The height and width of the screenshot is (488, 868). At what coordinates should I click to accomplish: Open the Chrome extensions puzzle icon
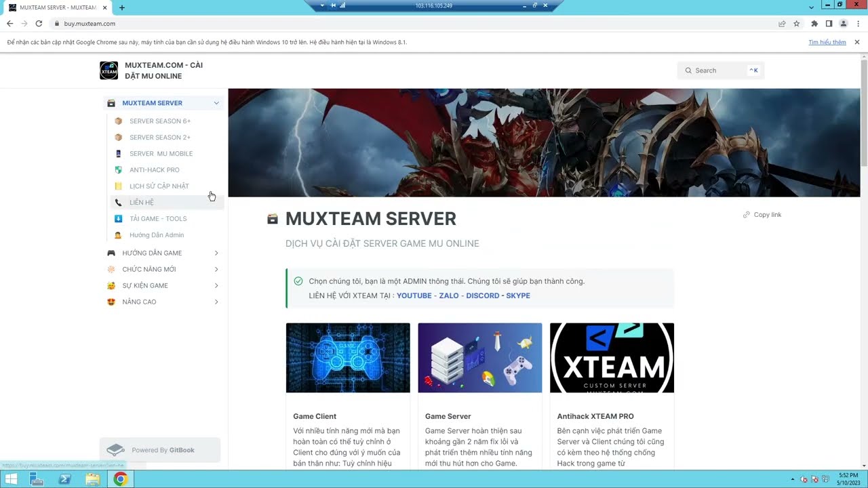click(x=814, y=24)
